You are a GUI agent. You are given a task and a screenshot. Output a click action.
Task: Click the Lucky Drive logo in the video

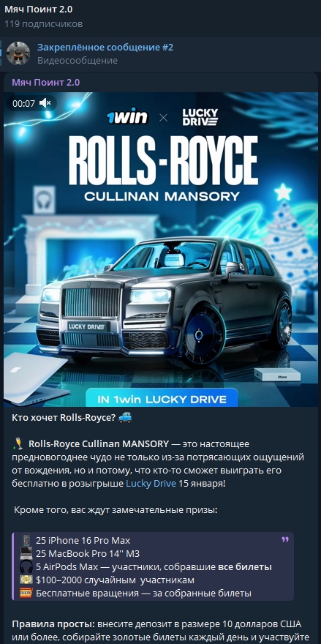(x=200, y=118)
